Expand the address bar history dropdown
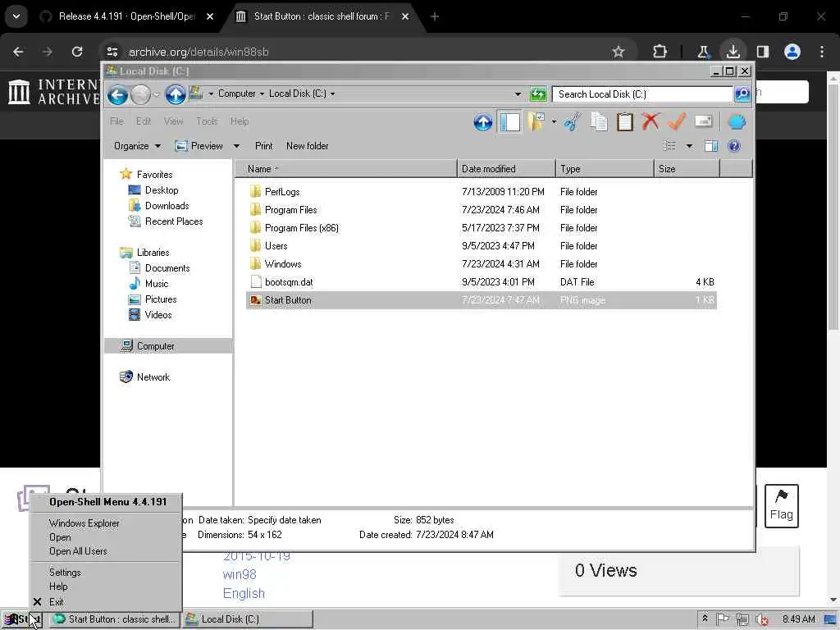The image size is (840, 630). [x=518, y=94]
